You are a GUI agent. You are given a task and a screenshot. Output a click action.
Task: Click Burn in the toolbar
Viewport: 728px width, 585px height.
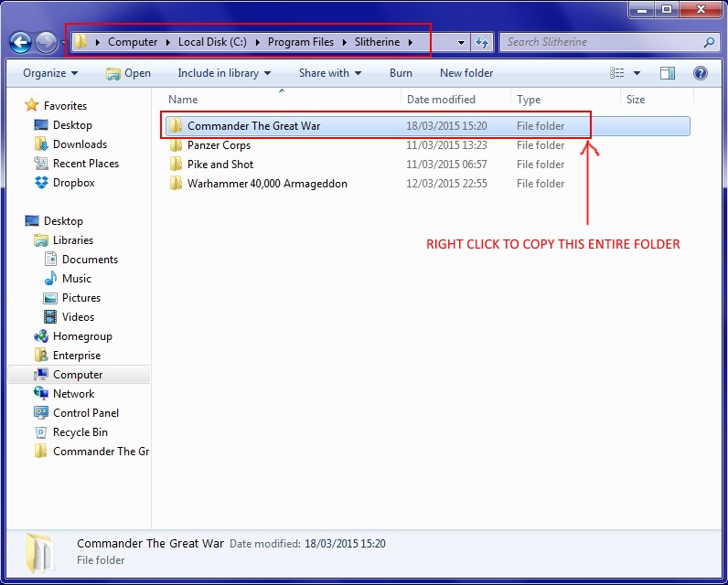point(401,73)
